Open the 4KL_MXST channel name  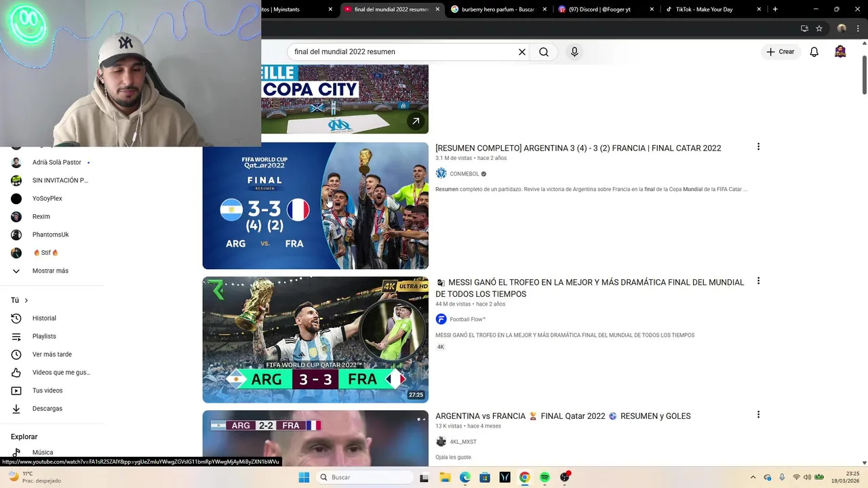[x=463, y=442]
